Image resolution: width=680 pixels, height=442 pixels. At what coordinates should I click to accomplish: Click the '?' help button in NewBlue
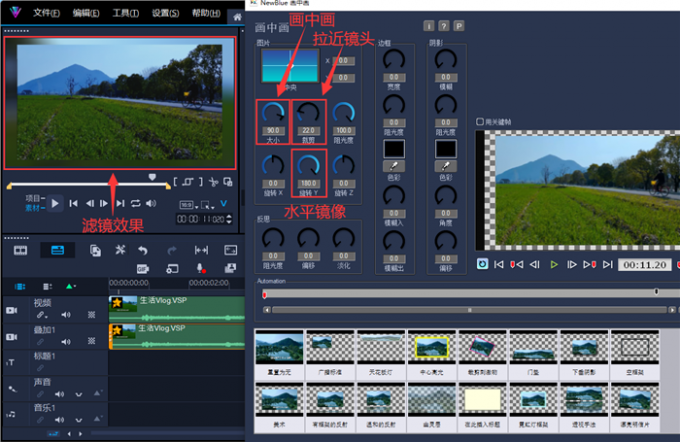click(x=443, y=25)
